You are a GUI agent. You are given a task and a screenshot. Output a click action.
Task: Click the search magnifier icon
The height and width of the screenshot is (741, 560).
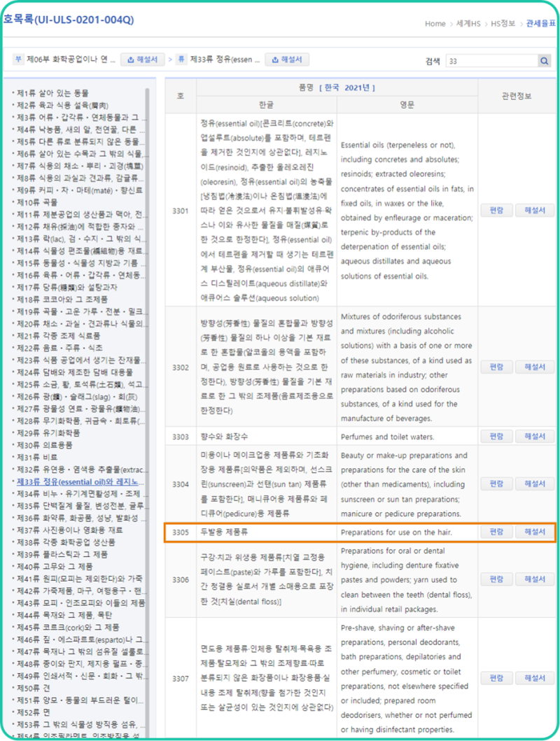click(x=545, y=61)
